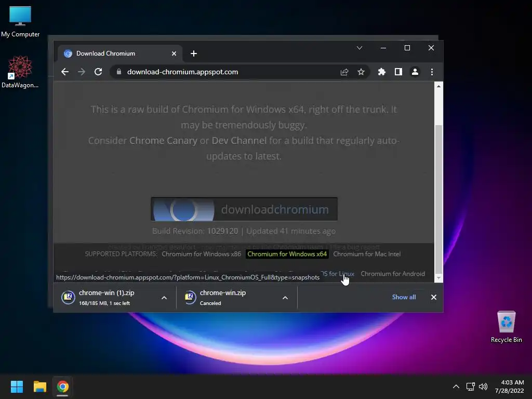The width and height of the screenshot is (532, 399).
Task: Select the Chromium OS for Linux link
Action: (337, 274)
